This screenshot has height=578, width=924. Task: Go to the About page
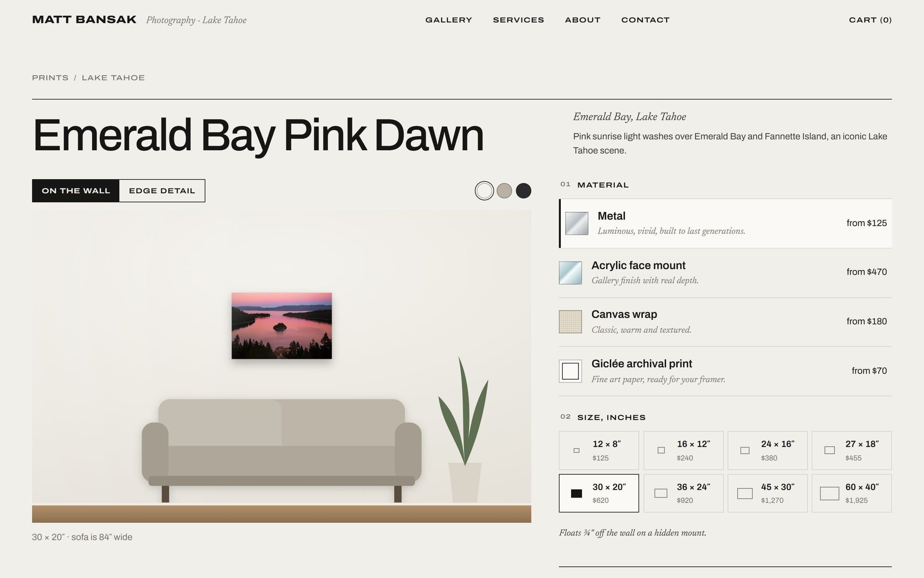point(583,20)
